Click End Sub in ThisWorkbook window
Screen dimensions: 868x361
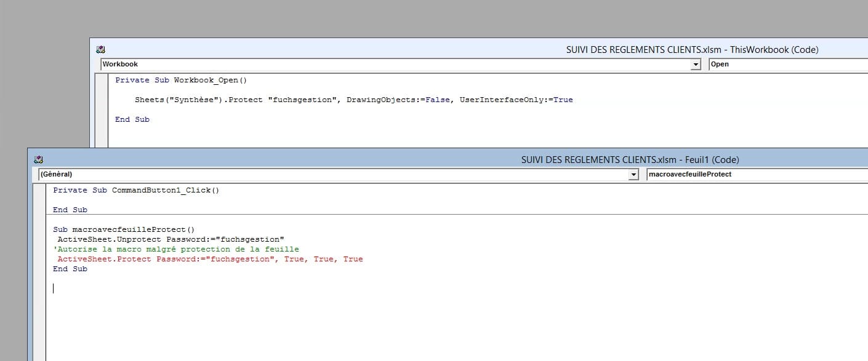[x=132, y=119]
